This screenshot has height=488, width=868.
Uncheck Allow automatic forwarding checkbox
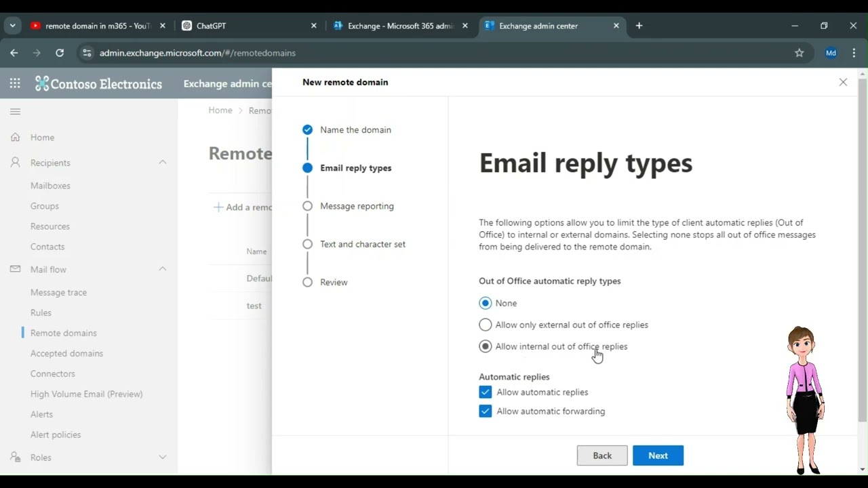point(485,411)
